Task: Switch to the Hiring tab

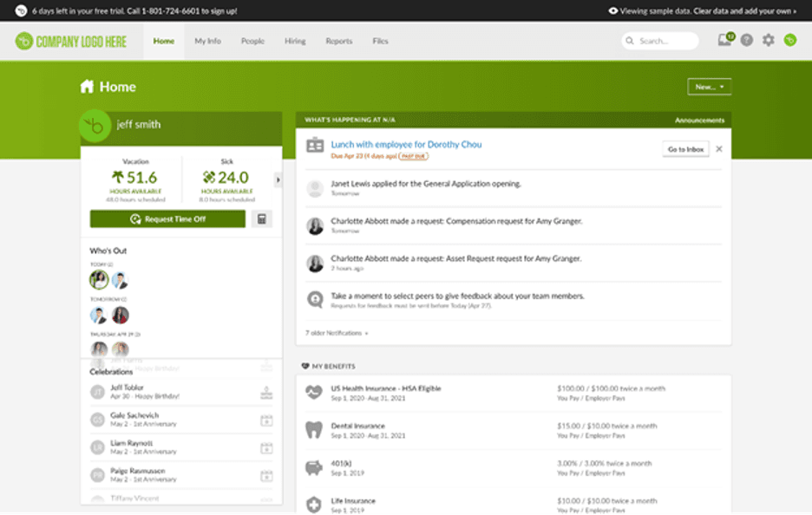Action: point(295,41)
